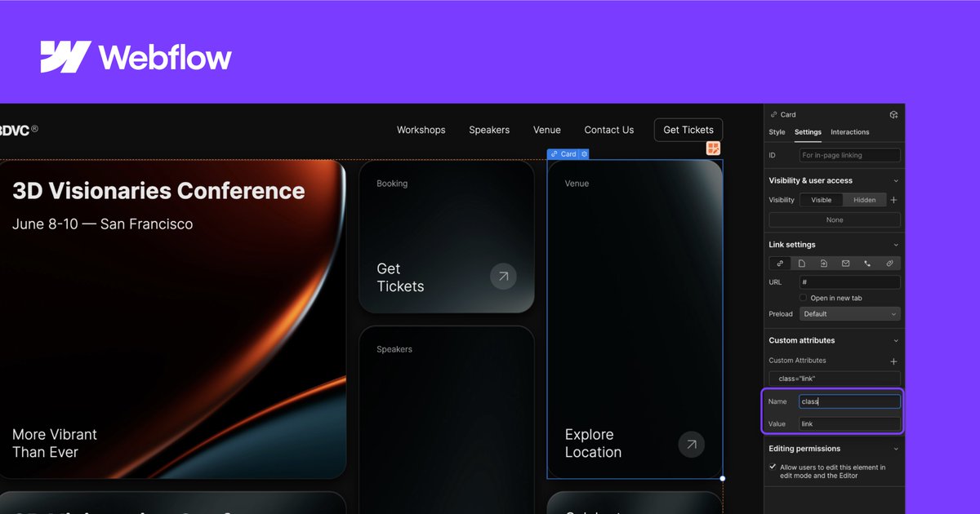The height and width of the screenshot is (514, 980).
Task: Collapse the Visibility & user access section
Action: pos(896,181)
